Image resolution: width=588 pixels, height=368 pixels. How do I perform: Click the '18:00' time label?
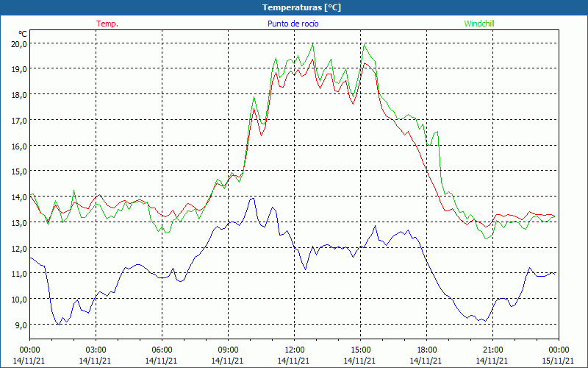(x=427, y=350)
